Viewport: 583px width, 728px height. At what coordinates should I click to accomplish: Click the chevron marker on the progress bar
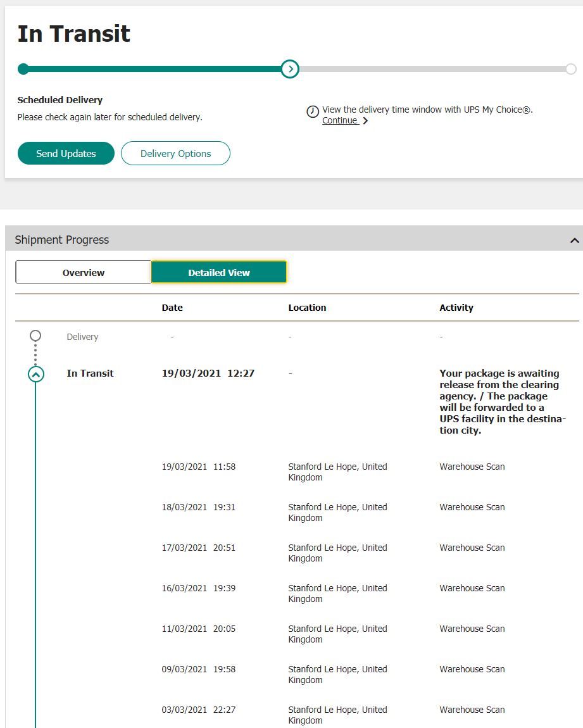click(x=290, y=69)
